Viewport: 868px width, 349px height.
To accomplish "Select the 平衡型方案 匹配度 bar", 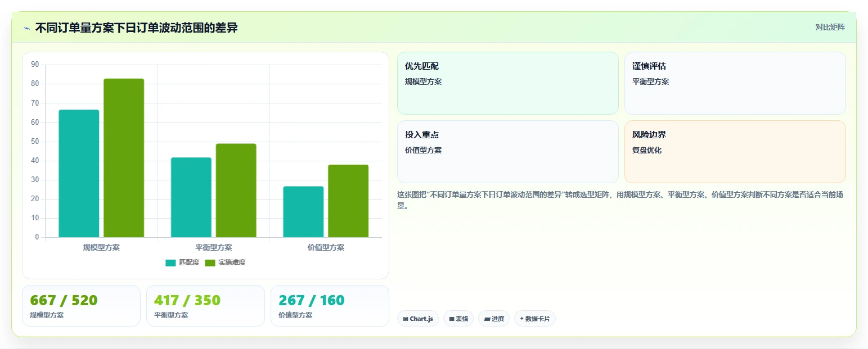I will [191, 197].
